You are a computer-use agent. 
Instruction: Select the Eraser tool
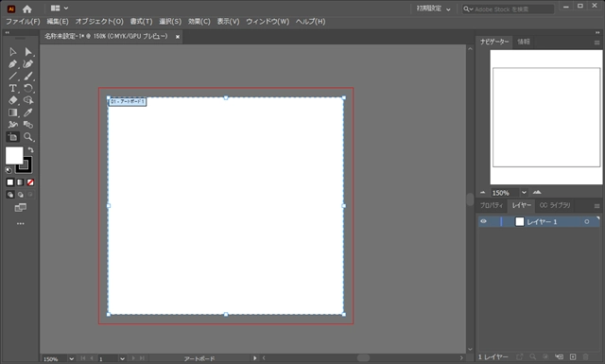pyautogui.click(x=12, y=100)
